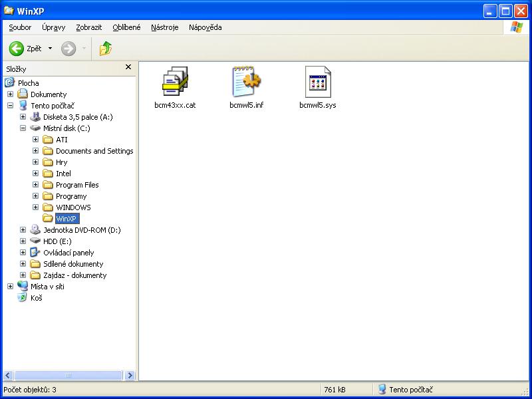
Task: Click the bcmwl5.sys file name
Action: click(318, 105)
